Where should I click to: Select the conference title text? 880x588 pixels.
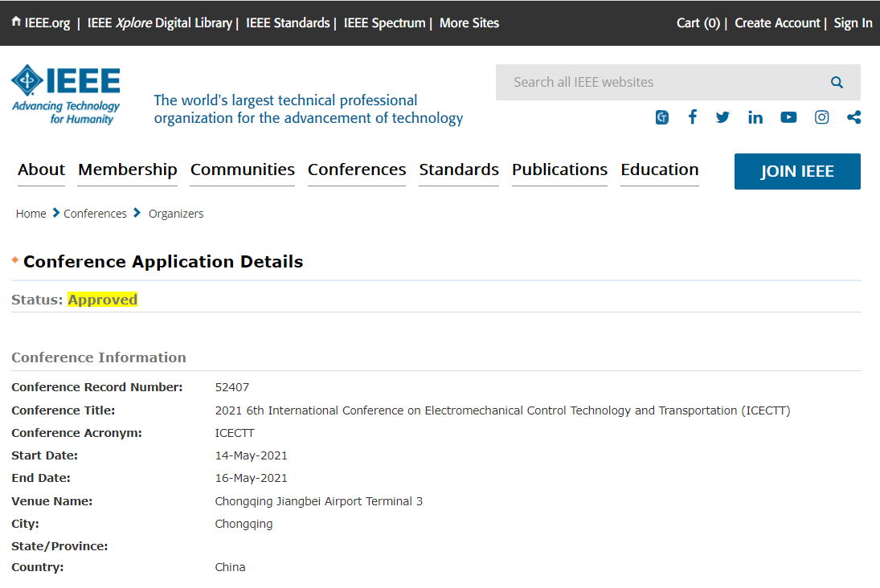[502, 410]
